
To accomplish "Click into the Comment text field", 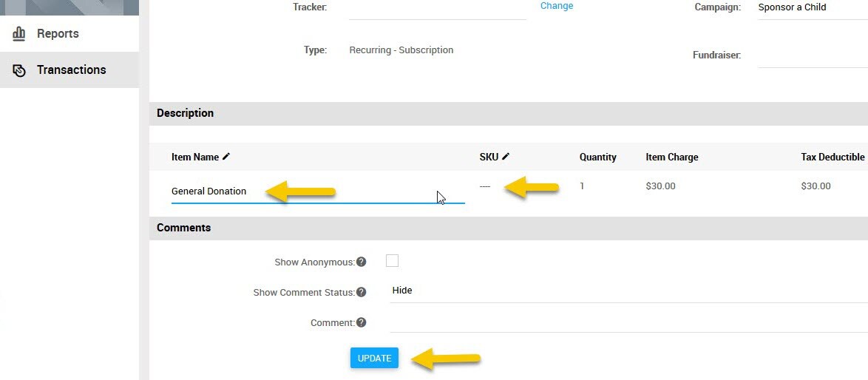I will (629, 322).
